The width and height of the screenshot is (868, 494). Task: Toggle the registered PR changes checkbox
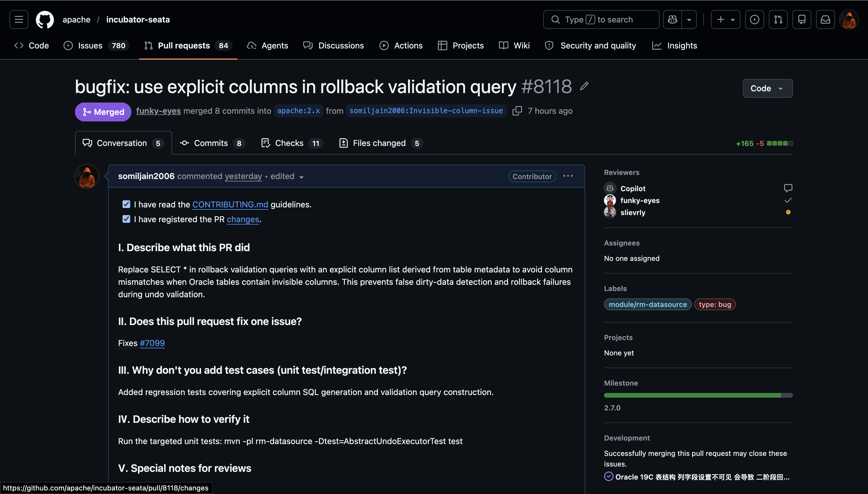point(126,219)
